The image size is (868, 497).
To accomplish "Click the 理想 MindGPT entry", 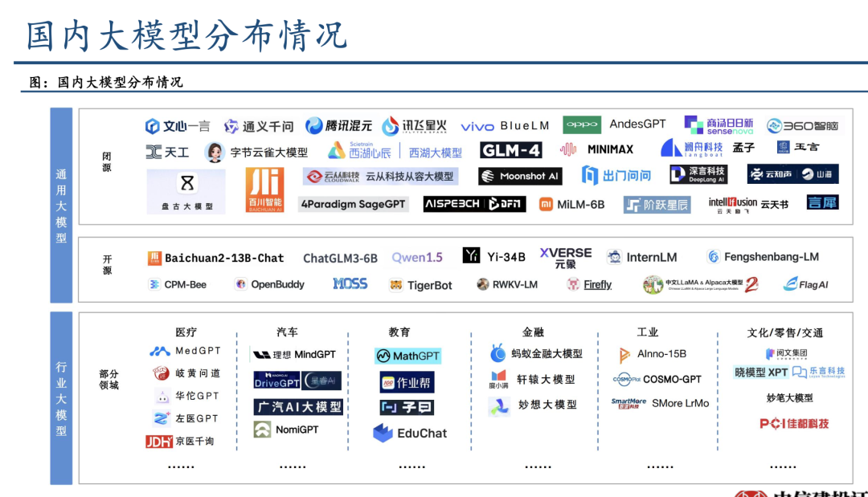I will click(294, 354).
